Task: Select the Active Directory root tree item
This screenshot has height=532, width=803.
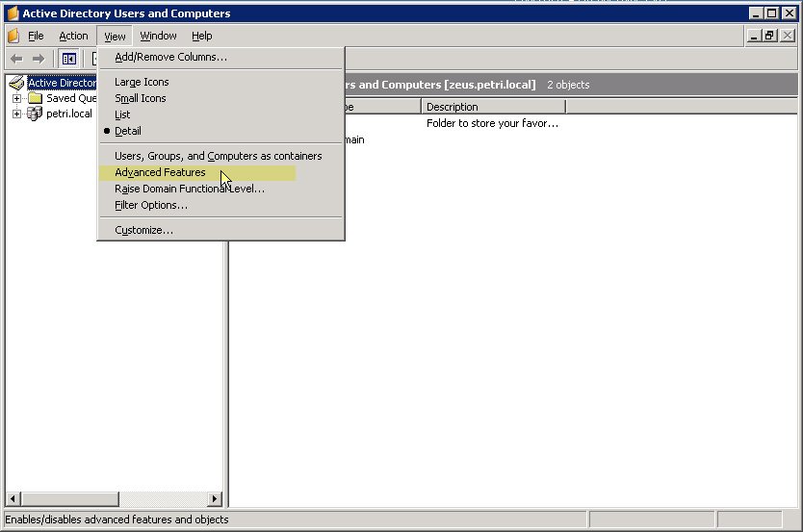Action: tap(62, 83)
